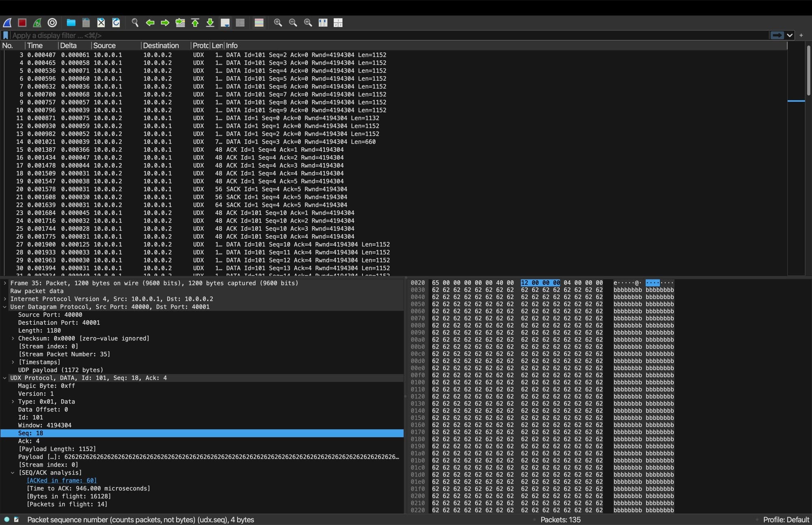The height and width of the screenshot is (525, 812).
Task: Sort by the Delta column header
Action: click(x=75, y=45)
